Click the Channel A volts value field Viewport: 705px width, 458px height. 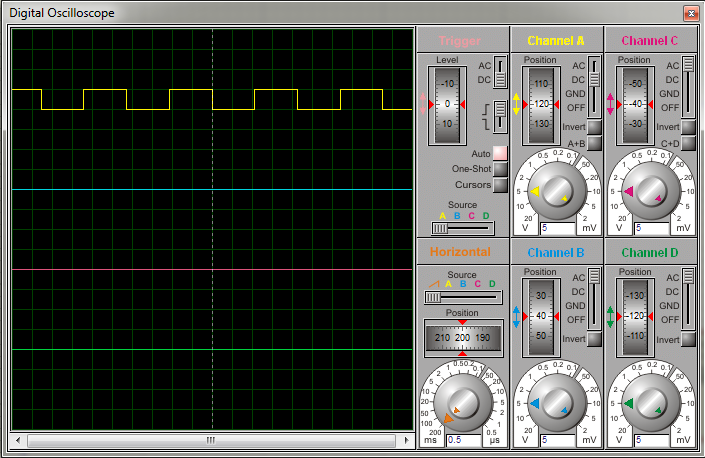coord(558,228)
